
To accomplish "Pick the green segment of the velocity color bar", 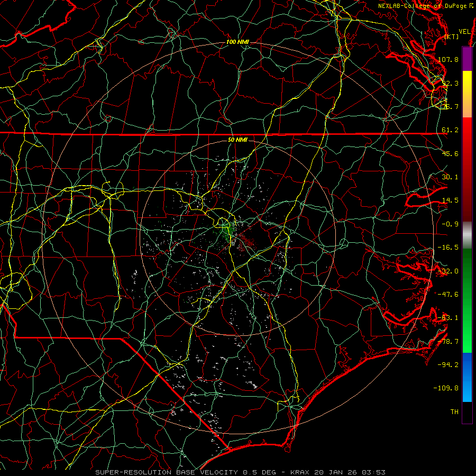I will point(467,300).
